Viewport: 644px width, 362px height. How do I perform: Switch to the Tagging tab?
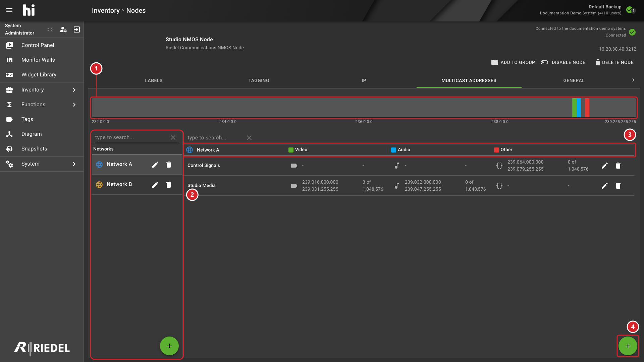259,80
